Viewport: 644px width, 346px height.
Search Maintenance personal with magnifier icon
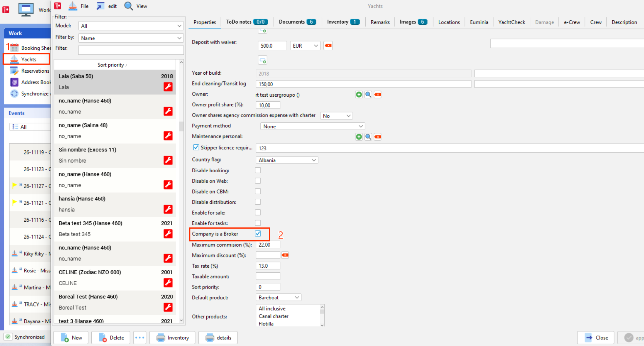tap(368, 137)
